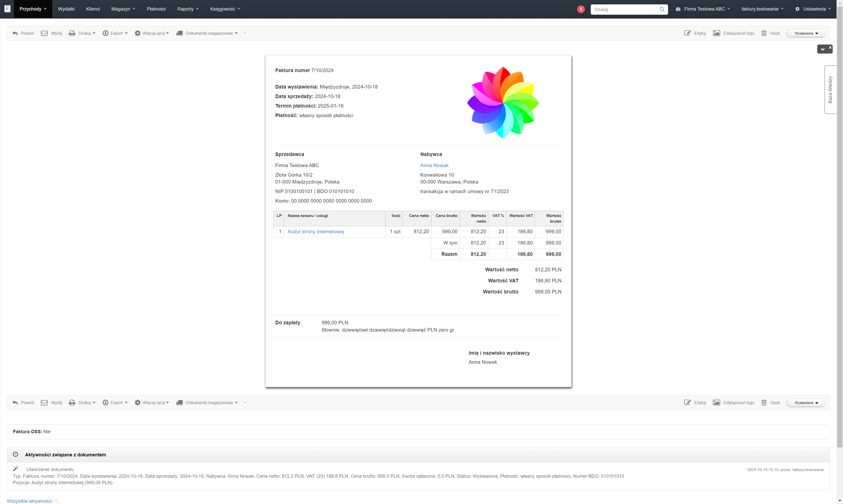Open the faktury.testowanie account dropdown
The image size is (843, 504).
pyautogui.click(x=762, y=9)
